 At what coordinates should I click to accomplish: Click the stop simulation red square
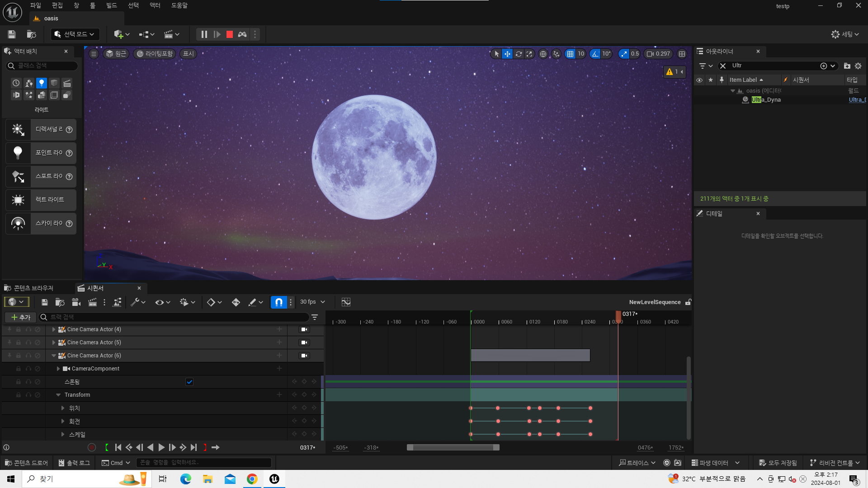(230, 34)
